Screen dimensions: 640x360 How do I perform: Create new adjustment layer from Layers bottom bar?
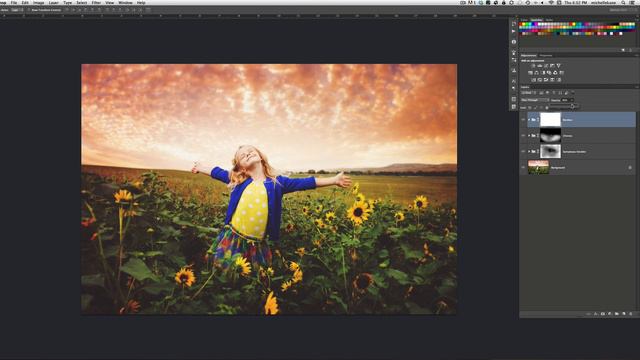(x=609, y=314)
